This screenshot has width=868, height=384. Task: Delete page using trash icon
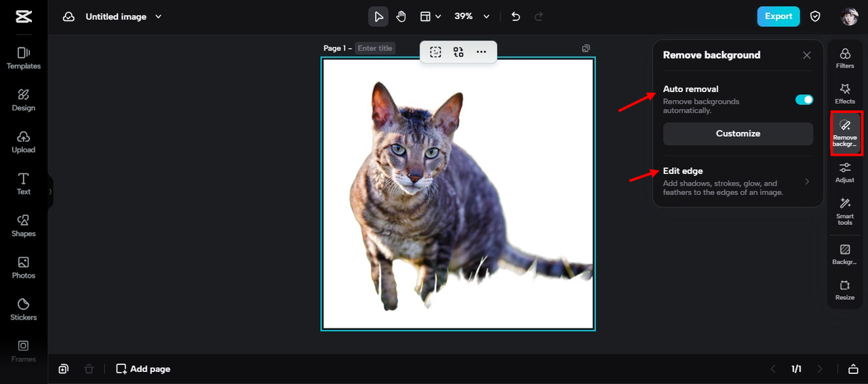coord(89,369)
